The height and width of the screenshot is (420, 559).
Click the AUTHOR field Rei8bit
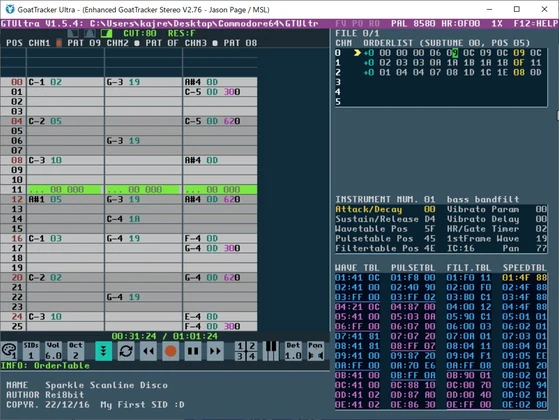tap(65, 395)
